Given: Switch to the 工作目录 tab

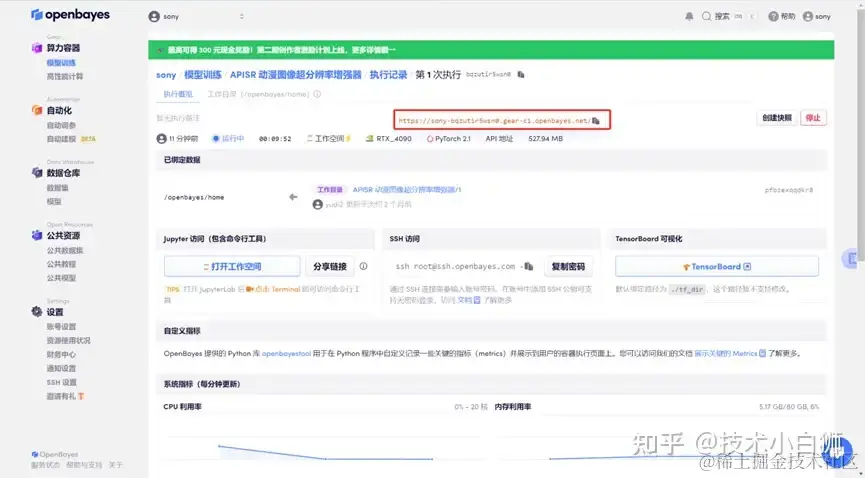Looking at the screenshot, I should click(x=258, y=94).
